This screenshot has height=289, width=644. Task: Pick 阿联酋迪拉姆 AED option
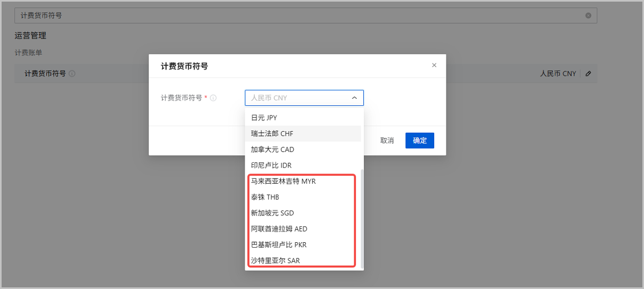(279, 229)
